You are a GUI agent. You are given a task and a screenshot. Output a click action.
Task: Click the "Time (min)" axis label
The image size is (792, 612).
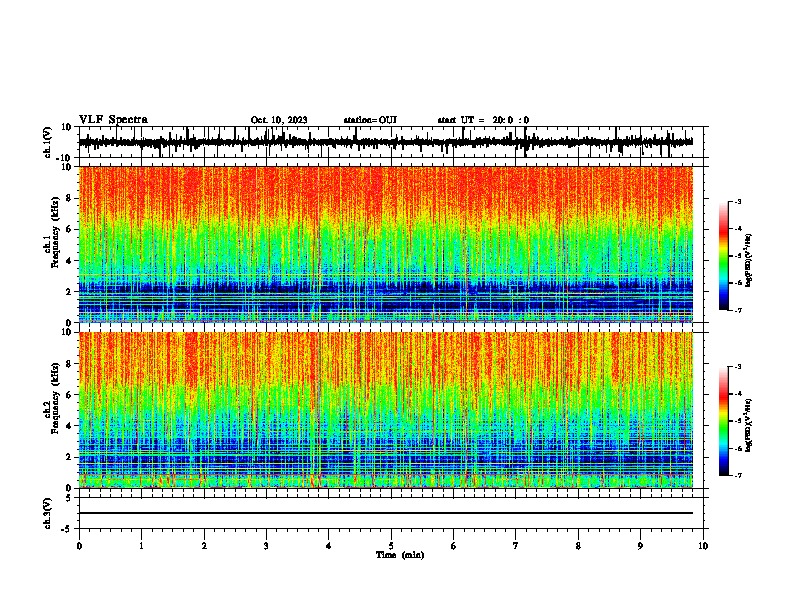[400, 555]
